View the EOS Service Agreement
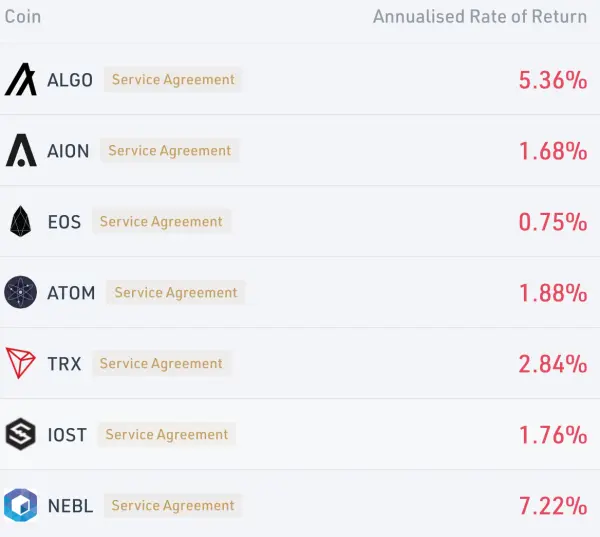 point(161,221)
